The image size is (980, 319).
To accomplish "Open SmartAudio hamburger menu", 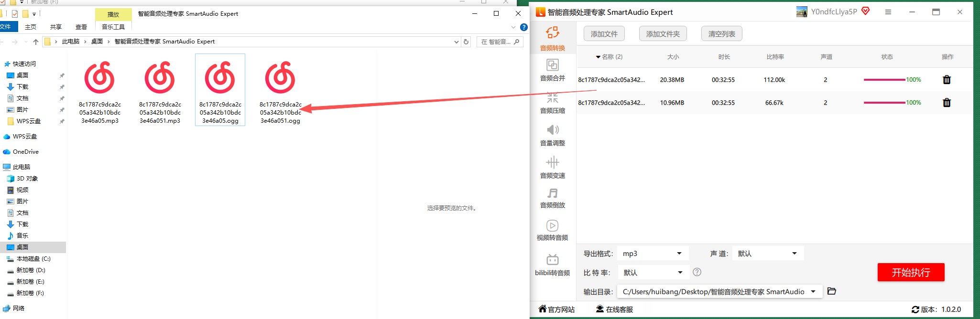I will pyautogui.click(x=888, y=12).
